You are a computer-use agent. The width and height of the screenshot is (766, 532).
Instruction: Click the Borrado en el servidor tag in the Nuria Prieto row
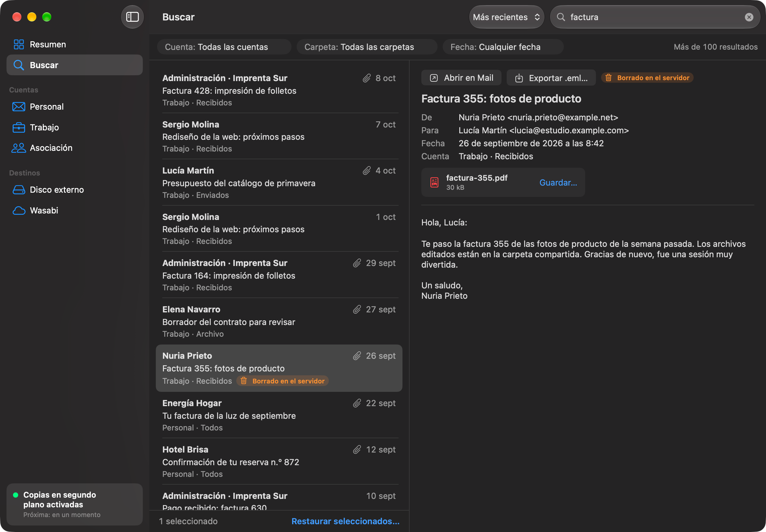coord(282,381)
